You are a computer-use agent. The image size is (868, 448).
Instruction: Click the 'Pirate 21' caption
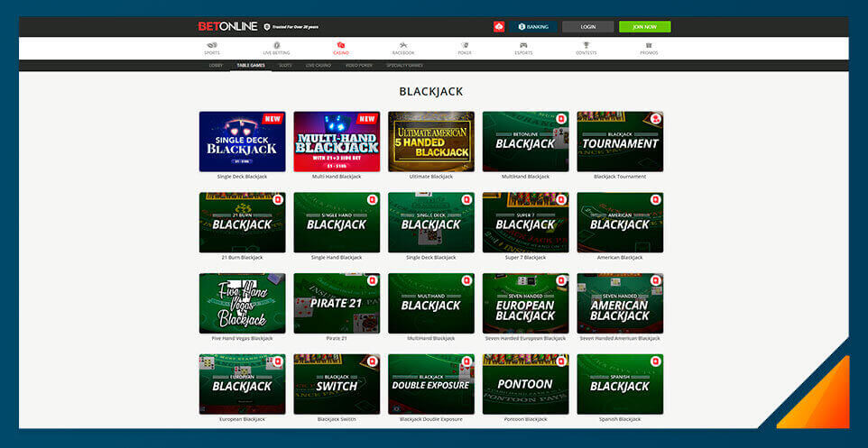point(337,338)
